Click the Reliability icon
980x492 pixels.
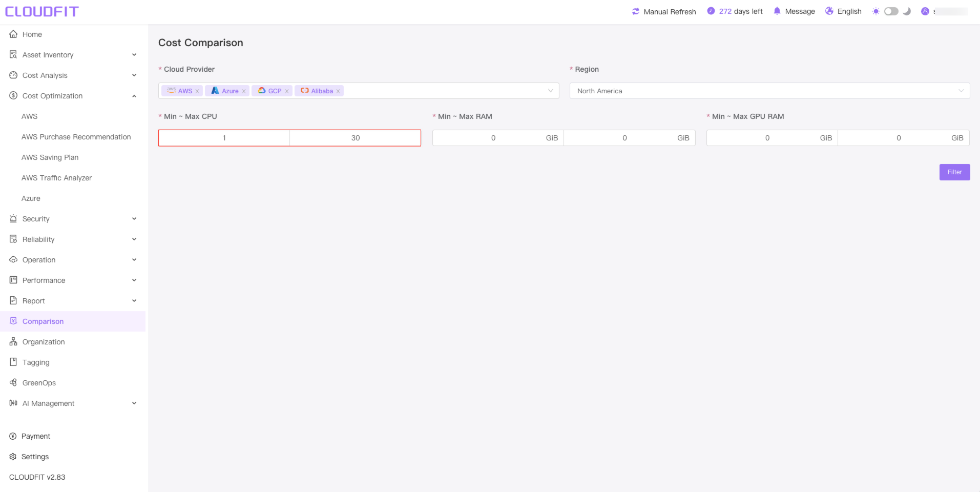13,239
